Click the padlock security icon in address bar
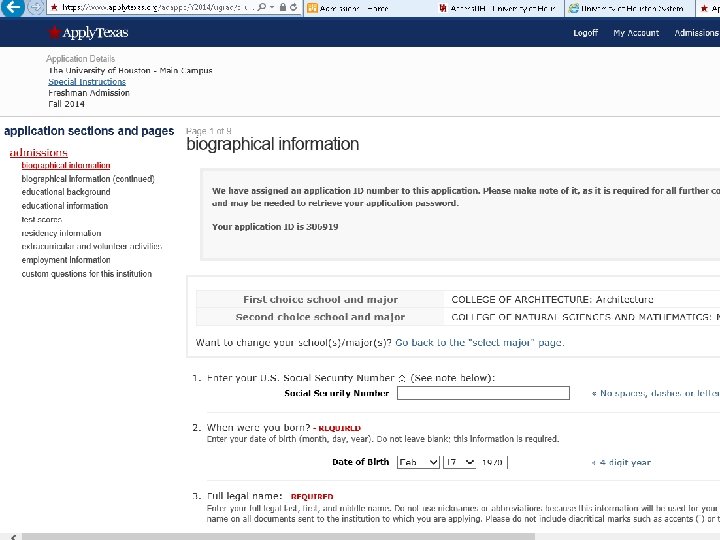Image resolution: width=720 pixels, height=540 pixels. pyautogui.click(x=283, y=7)
